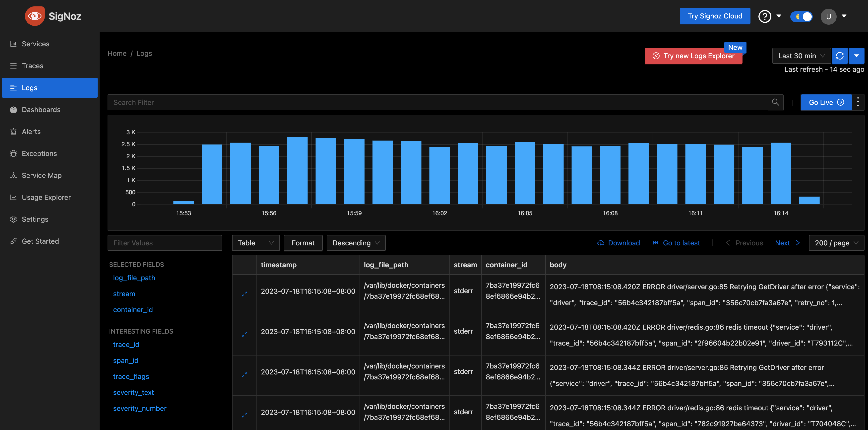868x430 pixels.
Task: Open the Table view dropdown
Action: [255, 243]
